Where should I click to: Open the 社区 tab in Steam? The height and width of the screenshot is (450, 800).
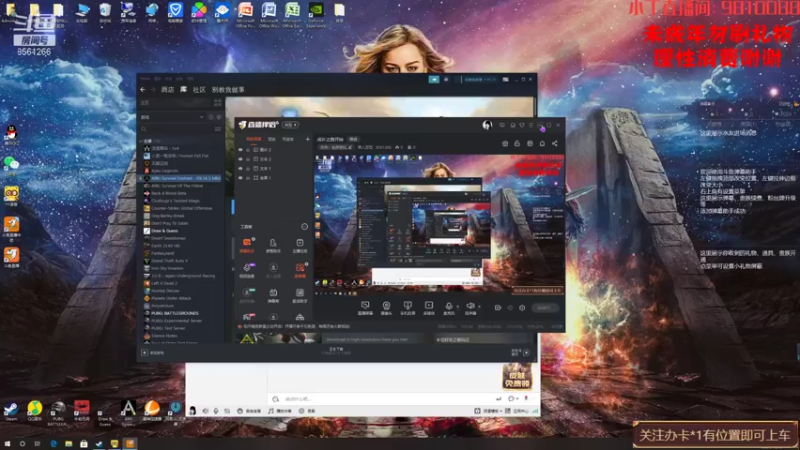pos(199,90)
